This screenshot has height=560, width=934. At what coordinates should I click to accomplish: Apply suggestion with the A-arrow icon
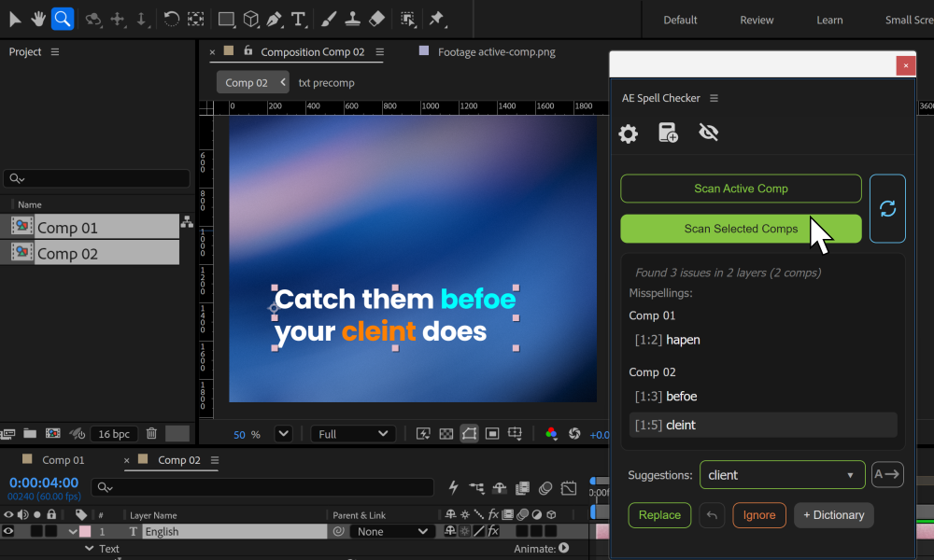click(x=887, y=474)
